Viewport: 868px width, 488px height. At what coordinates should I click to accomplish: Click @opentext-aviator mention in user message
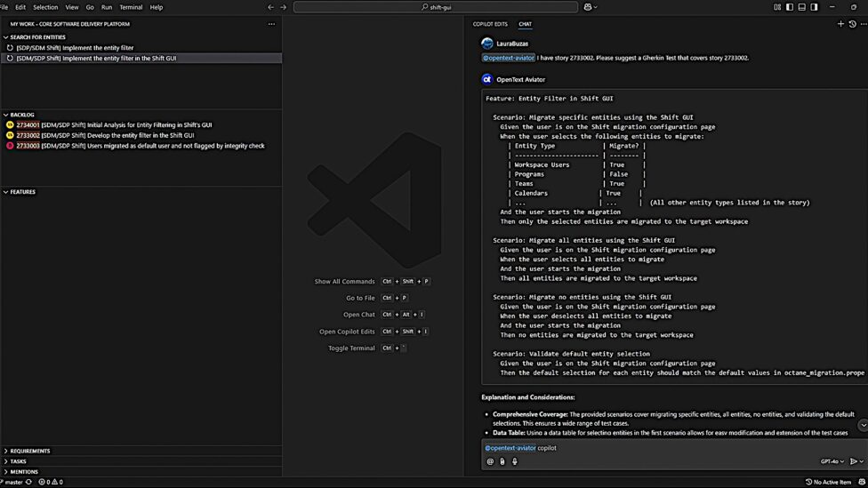coord(508,58)
